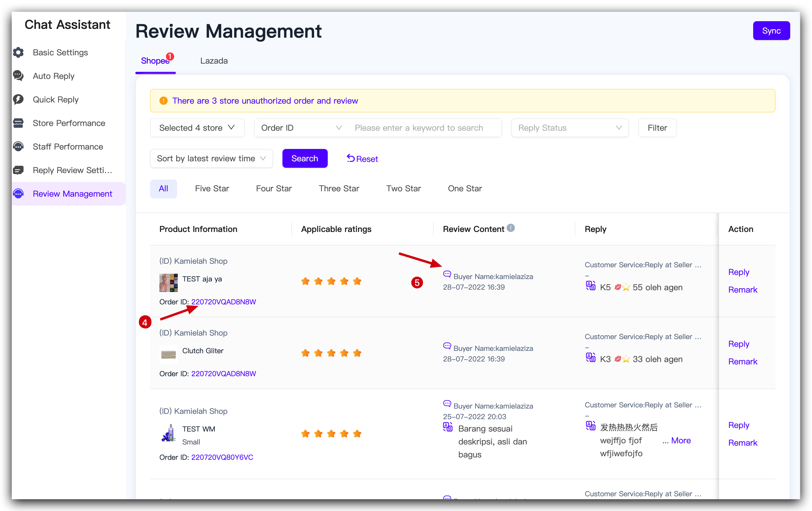Open Quick Reply in sidebar
Viewport: 812px width, 511px height.
(x=69, y=99)
